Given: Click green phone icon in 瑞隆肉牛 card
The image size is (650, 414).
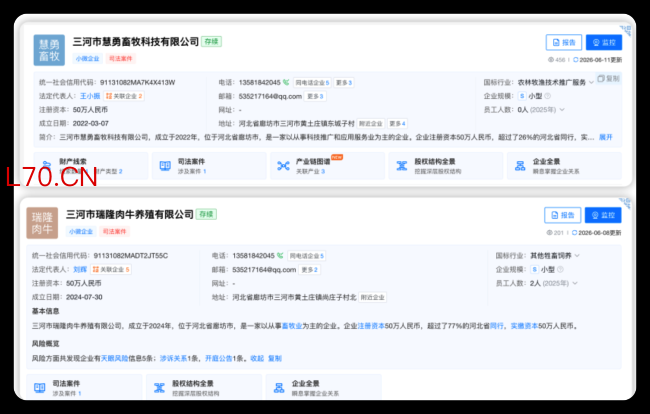Looking at the screenshot, I should tap(280, 256).
